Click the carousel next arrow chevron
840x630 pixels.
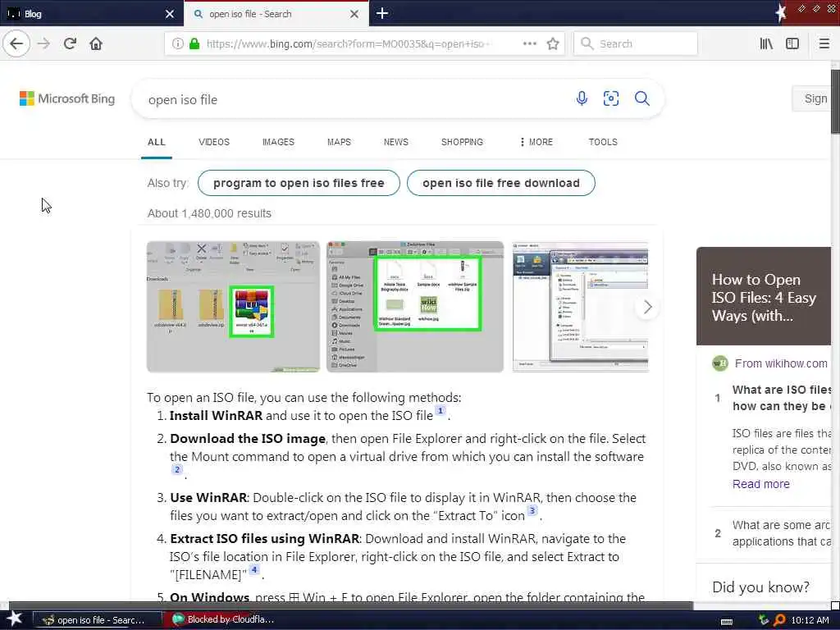coord(647,307)
